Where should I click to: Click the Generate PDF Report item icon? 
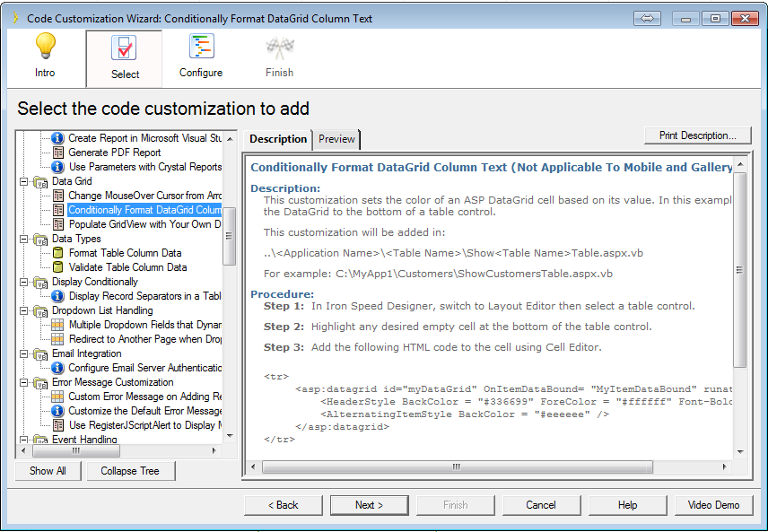pos(58,153)
